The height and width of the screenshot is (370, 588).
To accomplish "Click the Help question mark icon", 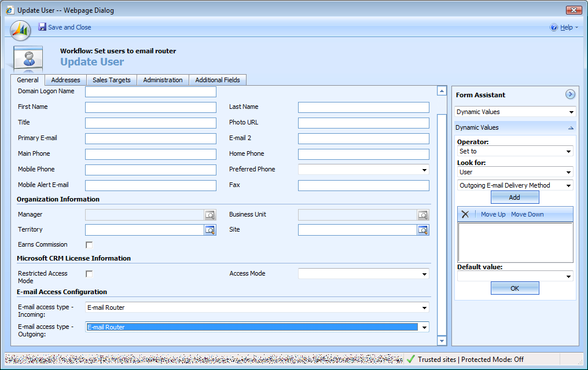I will pos(554,27).
